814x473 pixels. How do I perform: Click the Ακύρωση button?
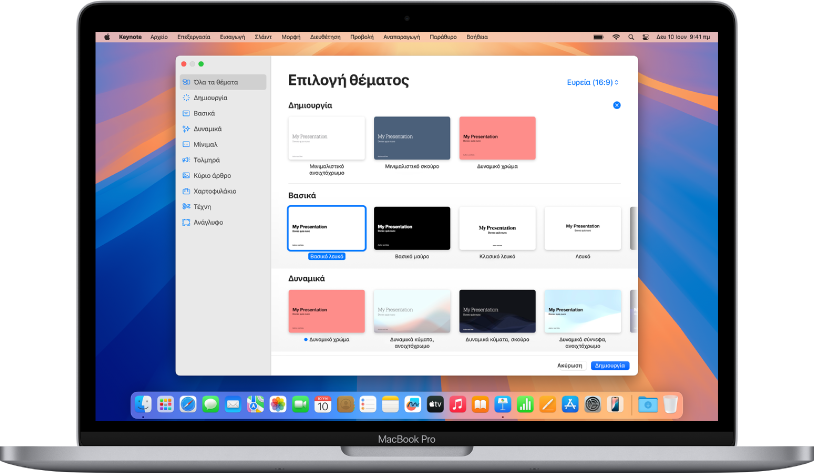pyautogui.click(x=569, y=366)
